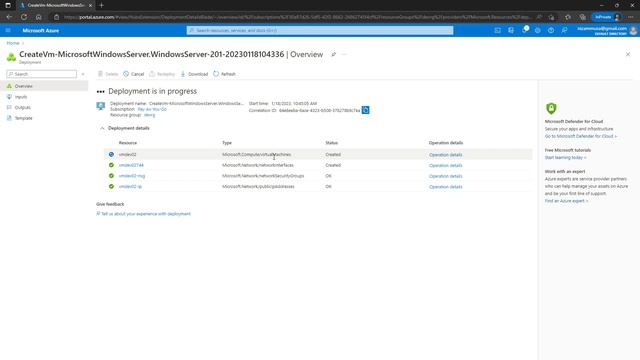Click the sidebar menu Search field
Image resolution: width=640 pixels, height=360 pixels.
[x=42, y=74]
